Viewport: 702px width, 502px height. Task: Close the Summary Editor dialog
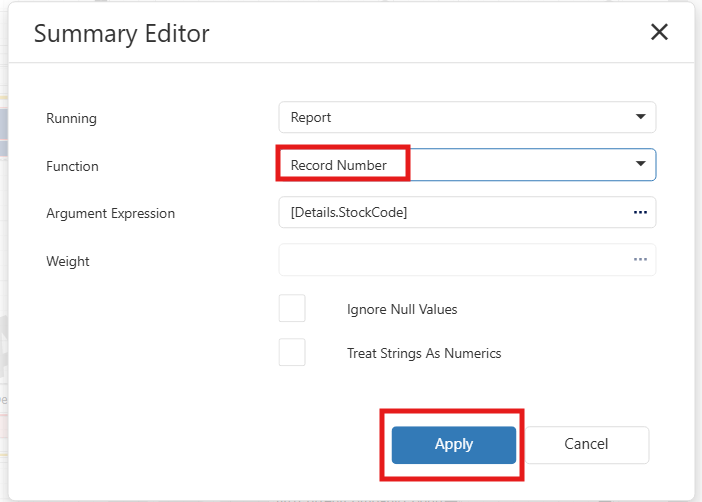pos(659,32)
